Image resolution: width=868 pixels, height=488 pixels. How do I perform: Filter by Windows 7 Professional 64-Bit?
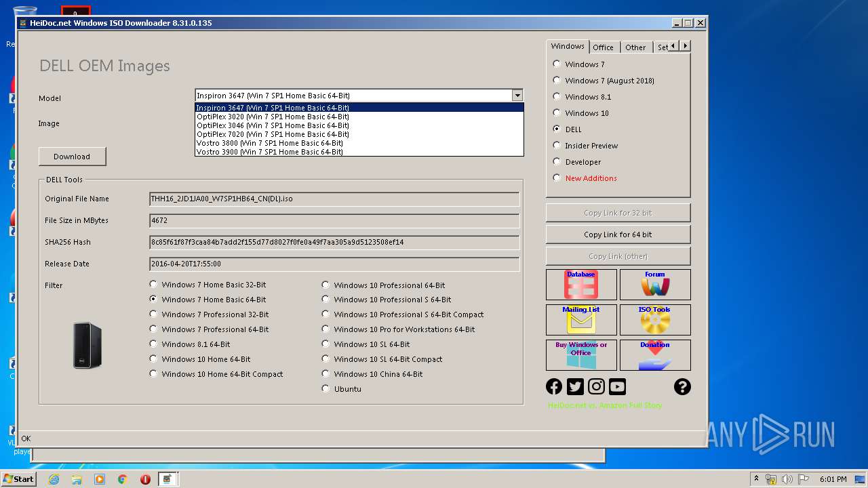(153, 329)
